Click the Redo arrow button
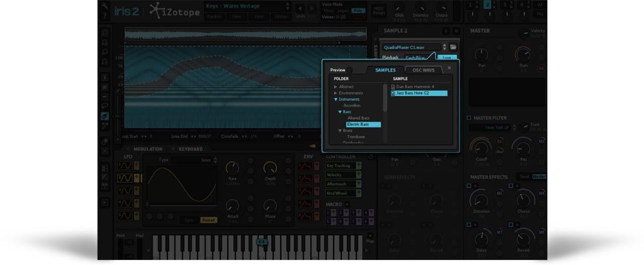The image size is (644, 265). (312, 8)
